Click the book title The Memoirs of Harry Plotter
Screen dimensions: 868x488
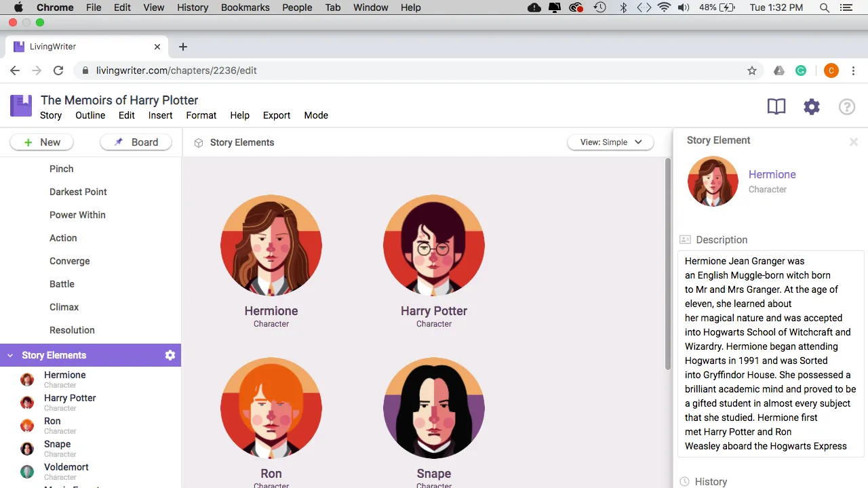point(119,100)
